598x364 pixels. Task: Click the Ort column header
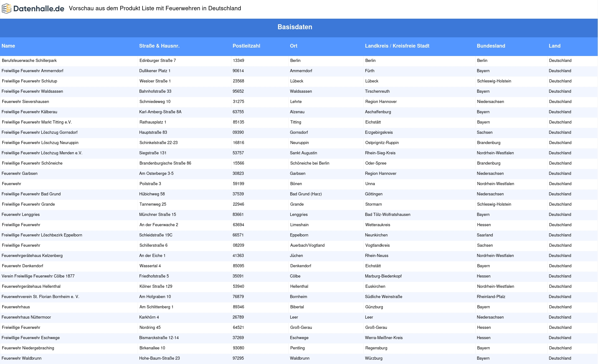(294, 46)
